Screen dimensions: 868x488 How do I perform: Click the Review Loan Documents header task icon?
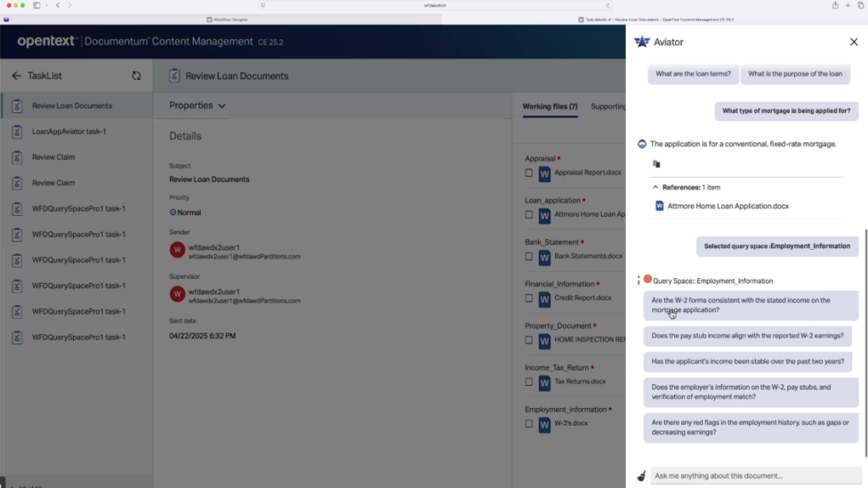click(x=174, y=76)
